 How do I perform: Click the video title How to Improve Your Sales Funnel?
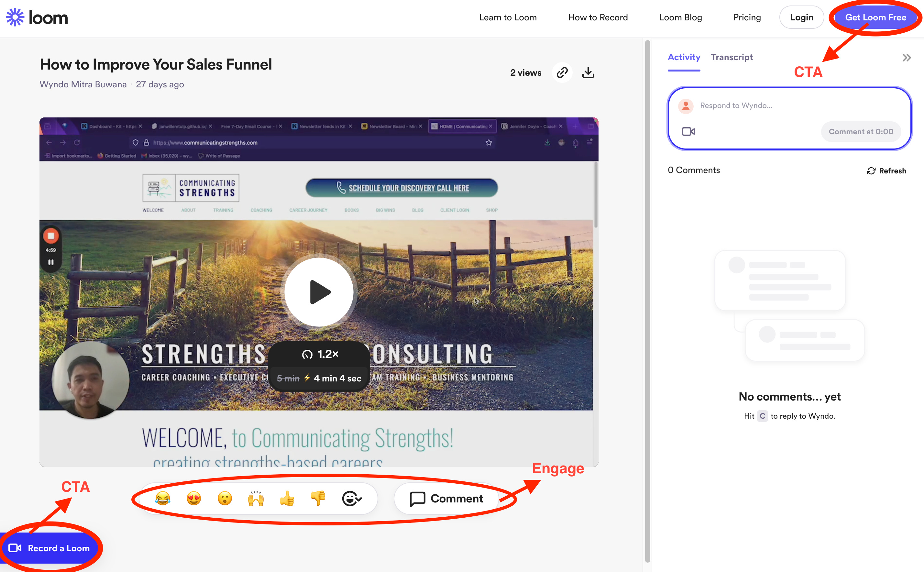pyautogui.click(x=156, y=65)
